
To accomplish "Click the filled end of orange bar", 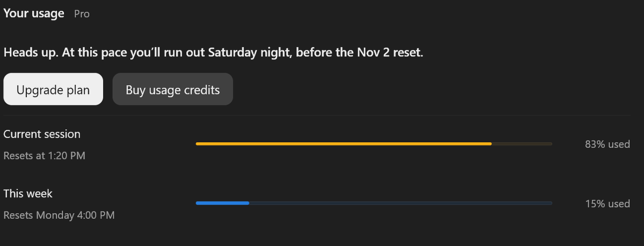I will point(489,144).
